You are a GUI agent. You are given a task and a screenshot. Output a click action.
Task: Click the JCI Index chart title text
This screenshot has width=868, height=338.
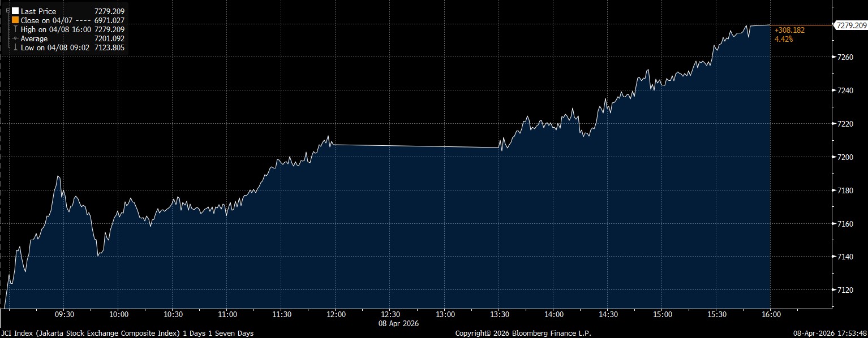coord(127,333)
